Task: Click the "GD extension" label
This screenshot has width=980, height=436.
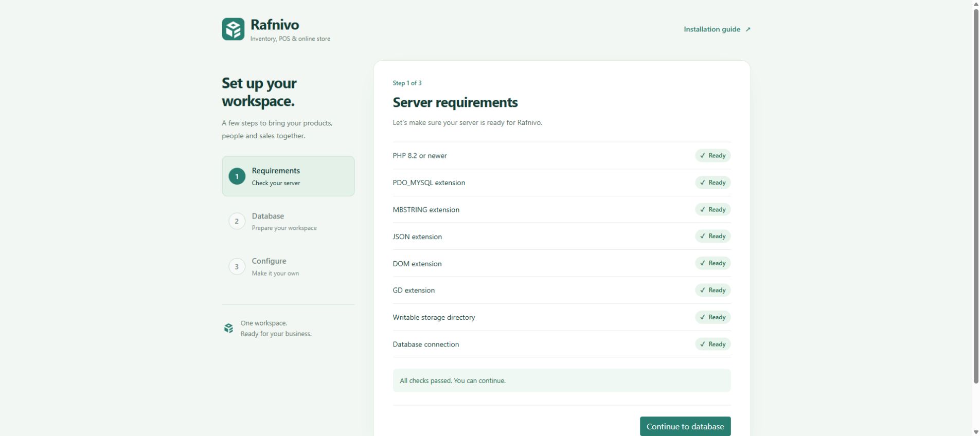Action: (x=414, y=290)
